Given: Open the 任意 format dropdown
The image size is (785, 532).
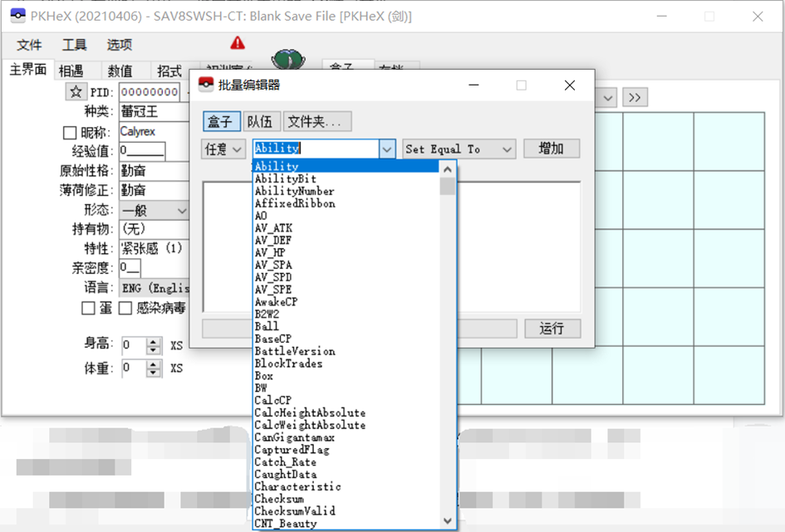Looking at the screenshot, I should [223, 149].
